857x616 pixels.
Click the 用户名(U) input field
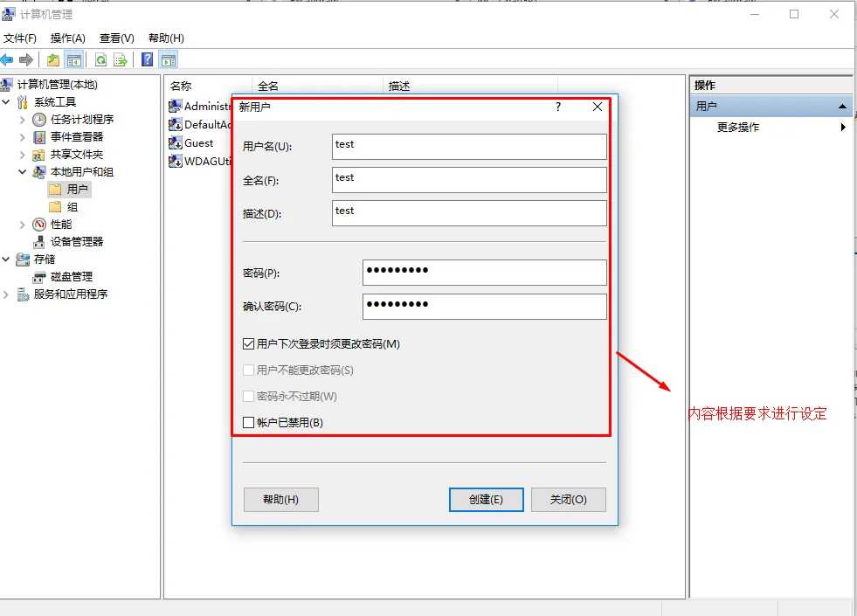[469, 147]
